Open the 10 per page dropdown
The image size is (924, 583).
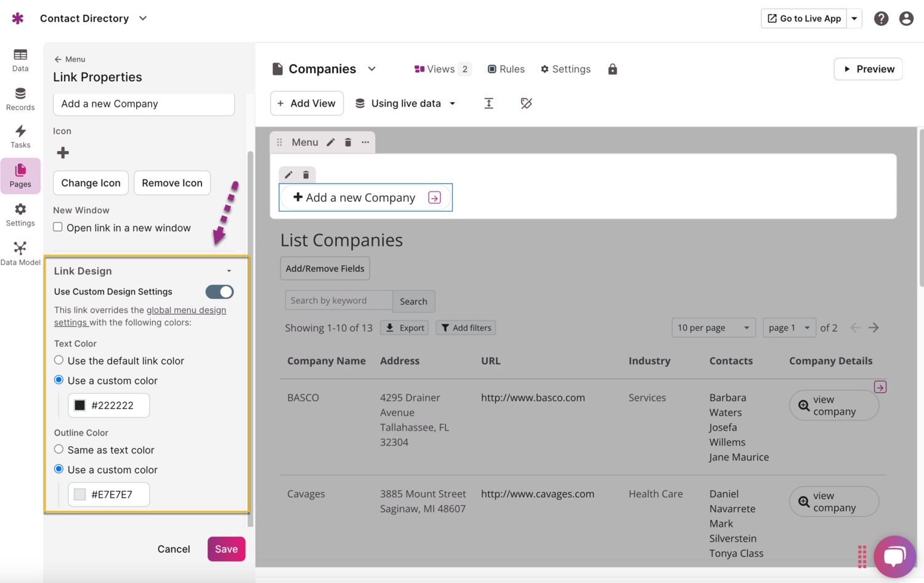[713, 328]
